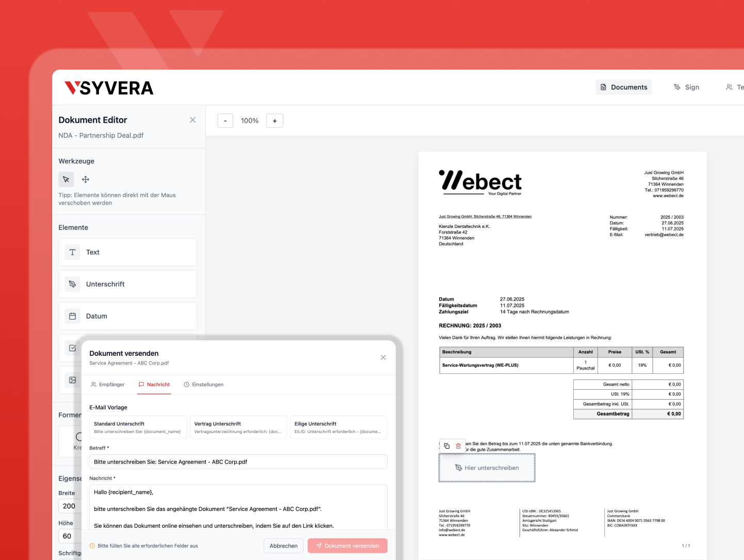The width and height of the screenshot is (744, 560).
Task: Activate the move tool in Werkzeuge
Action: [x=86, y=179]
